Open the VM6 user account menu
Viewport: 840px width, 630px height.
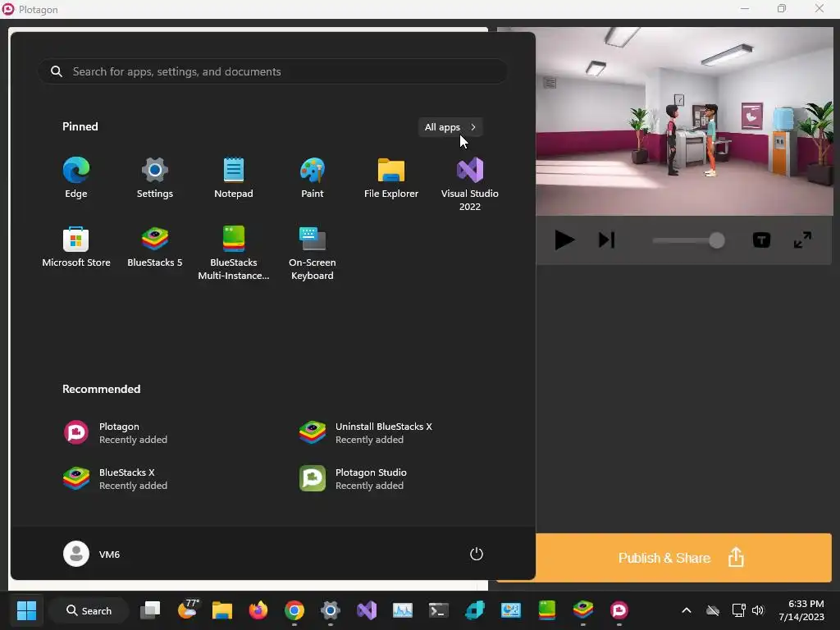click(x=92, y=554)
